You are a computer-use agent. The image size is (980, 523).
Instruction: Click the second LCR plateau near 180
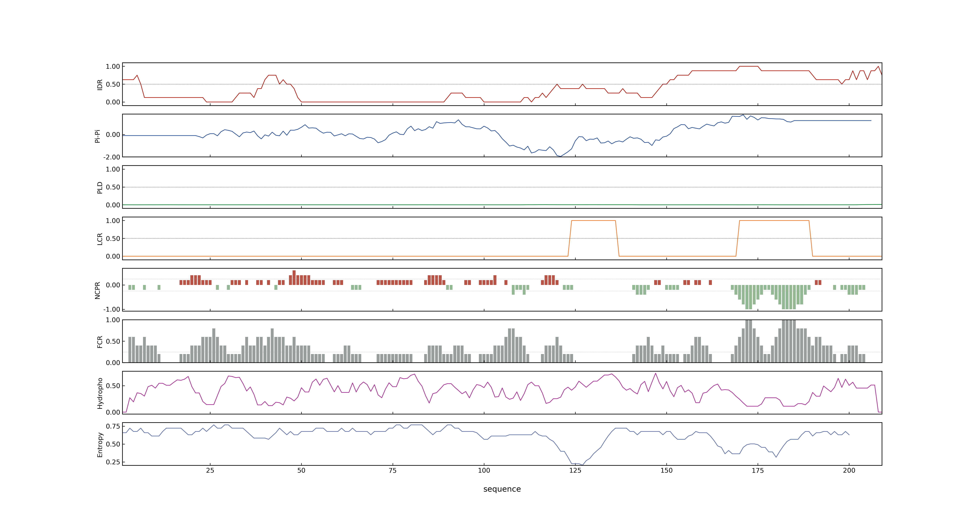[774, 220]
